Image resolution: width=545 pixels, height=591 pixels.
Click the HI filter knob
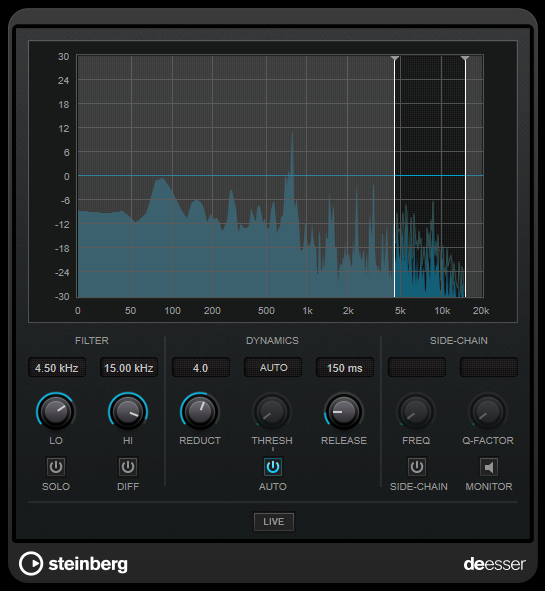pos(128,412)
